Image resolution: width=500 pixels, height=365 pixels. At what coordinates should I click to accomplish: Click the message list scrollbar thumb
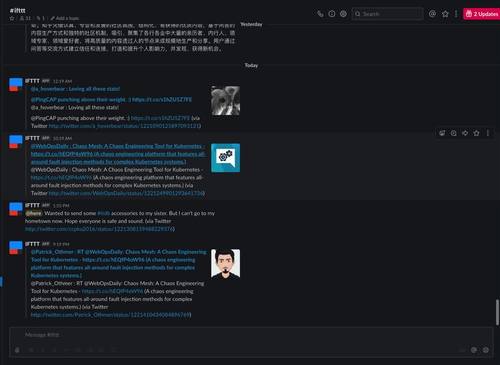pos(497,312)
